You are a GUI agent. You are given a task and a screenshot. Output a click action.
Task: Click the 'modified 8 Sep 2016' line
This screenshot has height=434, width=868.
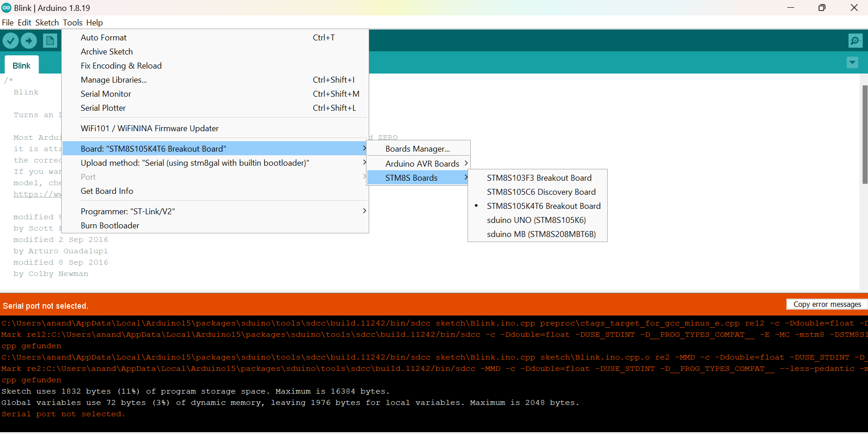[61, 262]
